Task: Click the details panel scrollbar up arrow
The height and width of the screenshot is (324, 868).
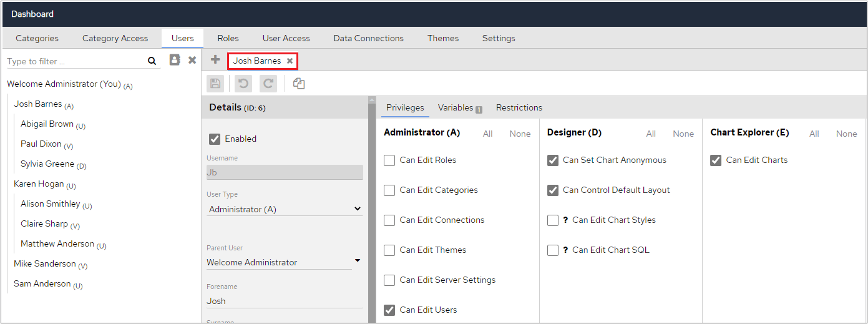Action: coord(373,100)
